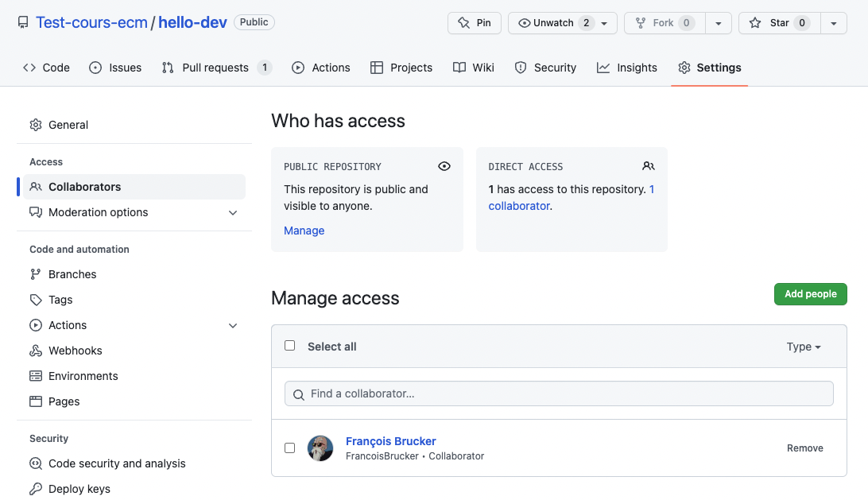
Task: Click the Environments icon in sidebar
Action: (36, 376)
